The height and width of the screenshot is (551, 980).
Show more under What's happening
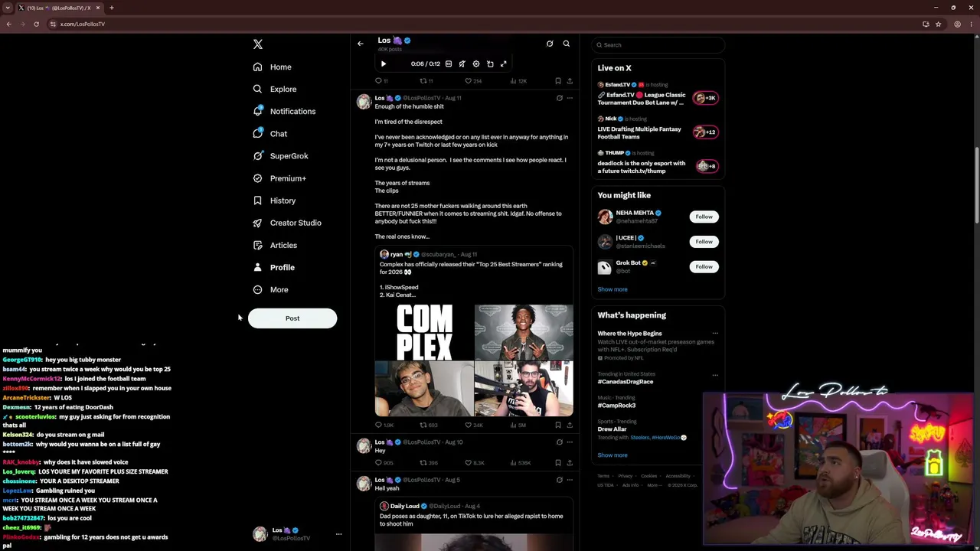coord(612,455)
